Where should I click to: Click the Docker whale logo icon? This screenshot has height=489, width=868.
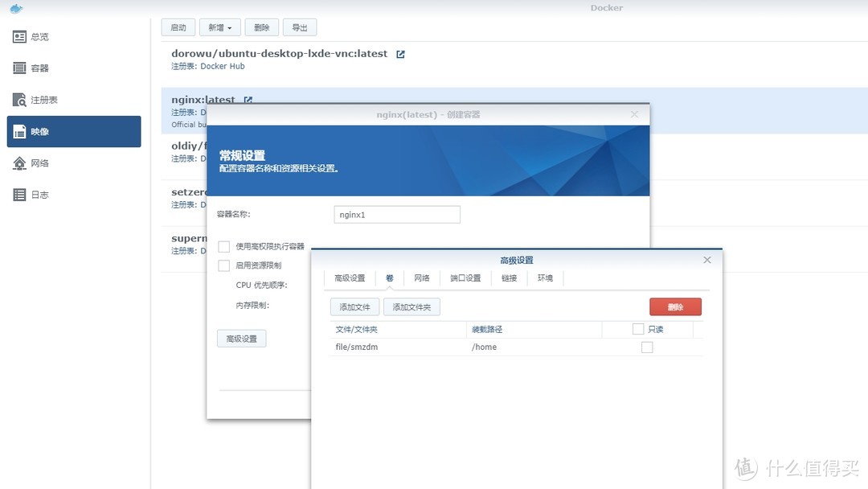(17, 8)
